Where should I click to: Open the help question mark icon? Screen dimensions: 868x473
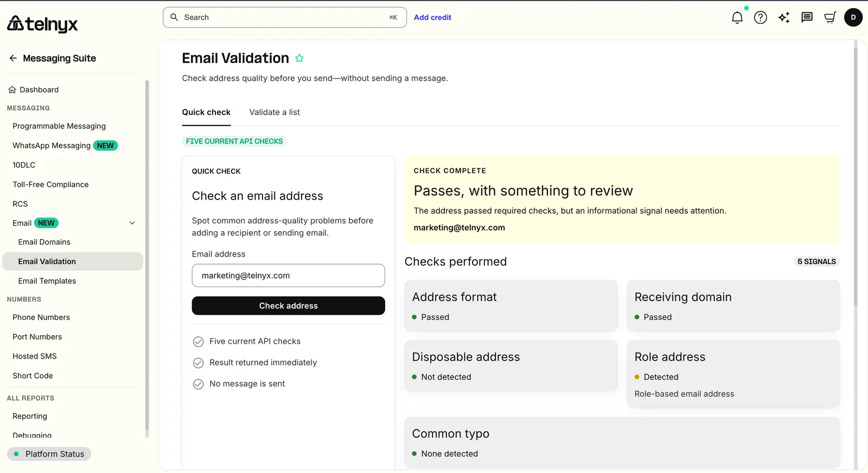[x=761, y=17]
